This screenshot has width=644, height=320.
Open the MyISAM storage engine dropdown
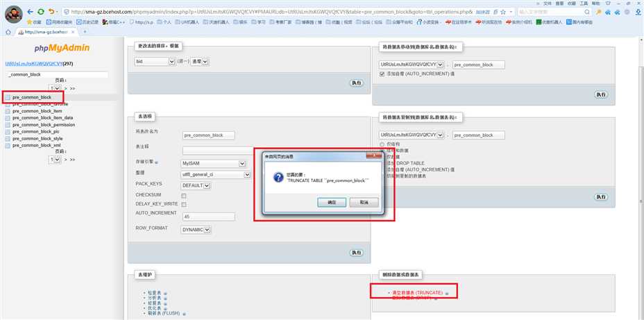[214, 163]
